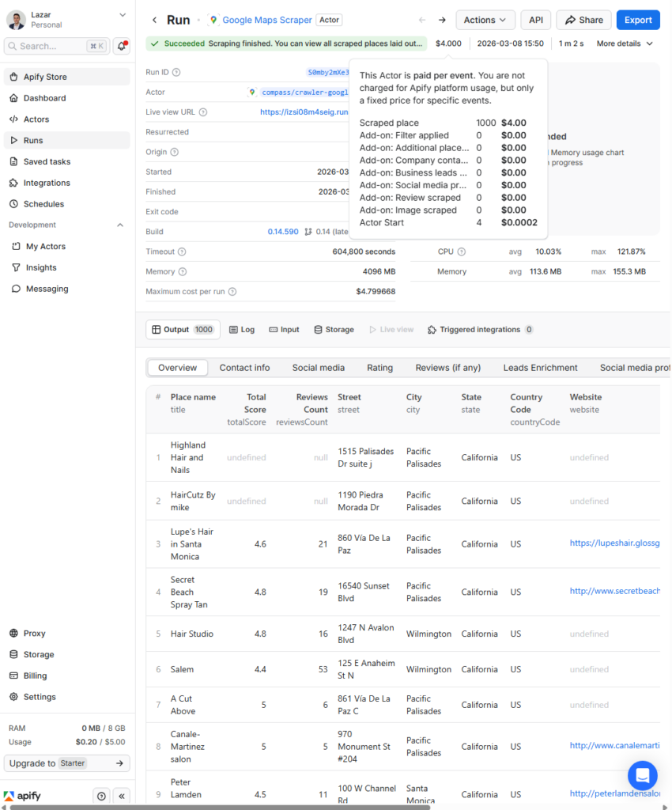The width and height of the screenshot is (672, 810).
Task: Click the blue Export button
Action: 638,20
